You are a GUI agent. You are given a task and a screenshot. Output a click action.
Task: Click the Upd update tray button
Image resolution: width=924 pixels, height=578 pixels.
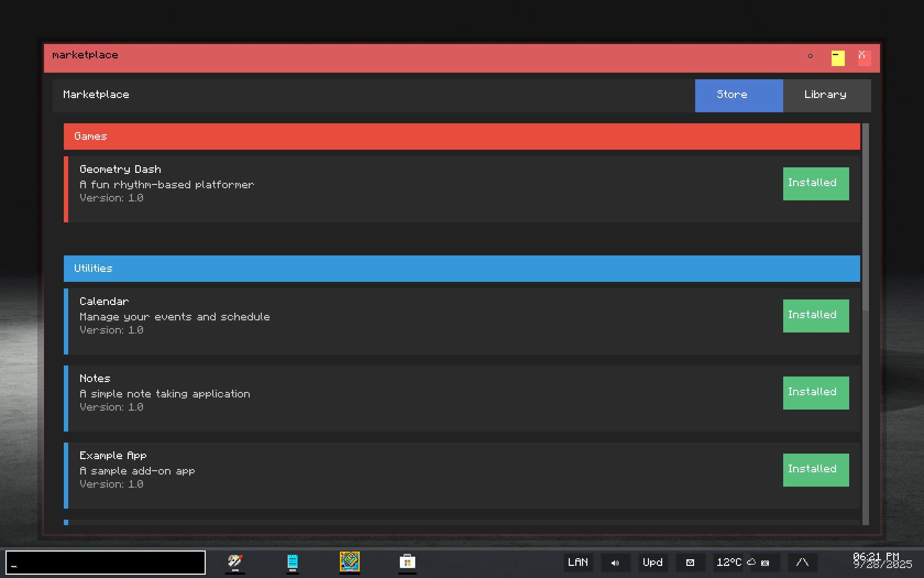tap(653, 563)
